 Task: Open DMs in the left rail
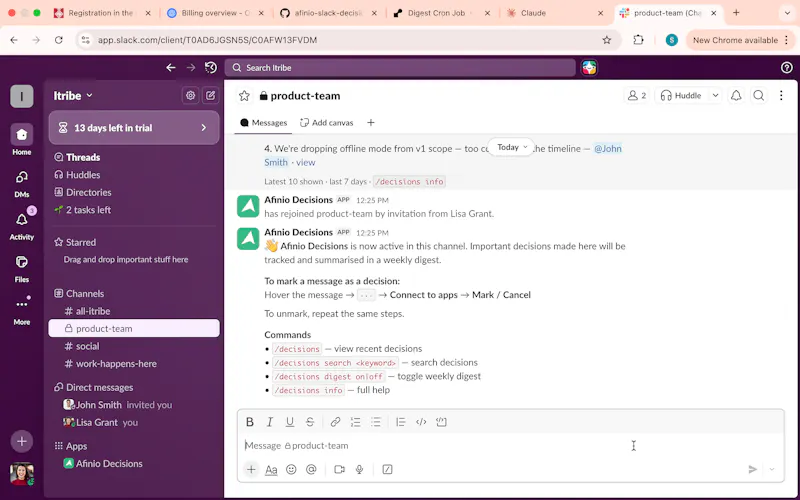pos(21,184)
